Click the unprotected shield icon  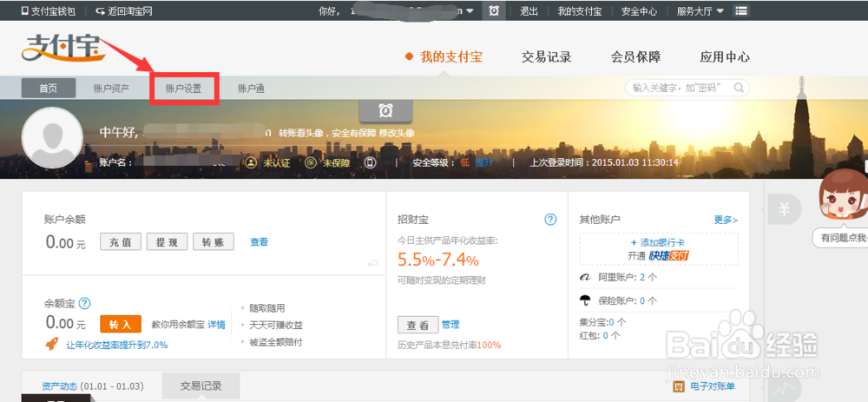point(311,162)
